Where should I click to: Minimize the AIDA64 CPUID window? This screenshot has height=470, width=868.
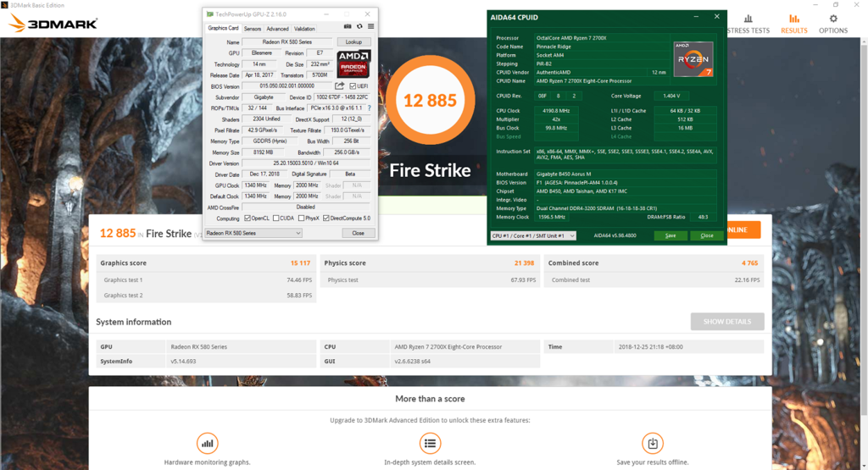pyautogui.click(x=696, y=17)
